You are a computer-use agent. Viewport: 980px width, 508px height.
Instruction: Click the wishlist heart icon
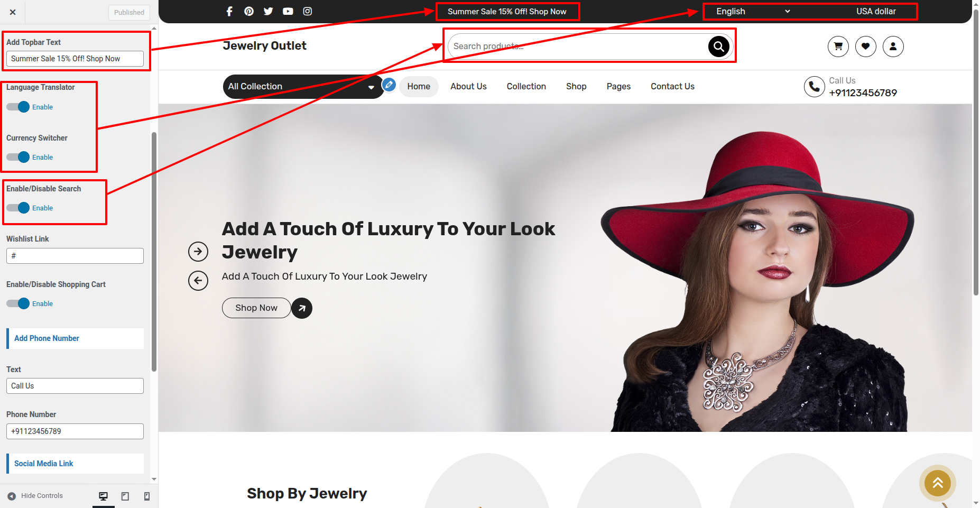[x=865, y=47]
